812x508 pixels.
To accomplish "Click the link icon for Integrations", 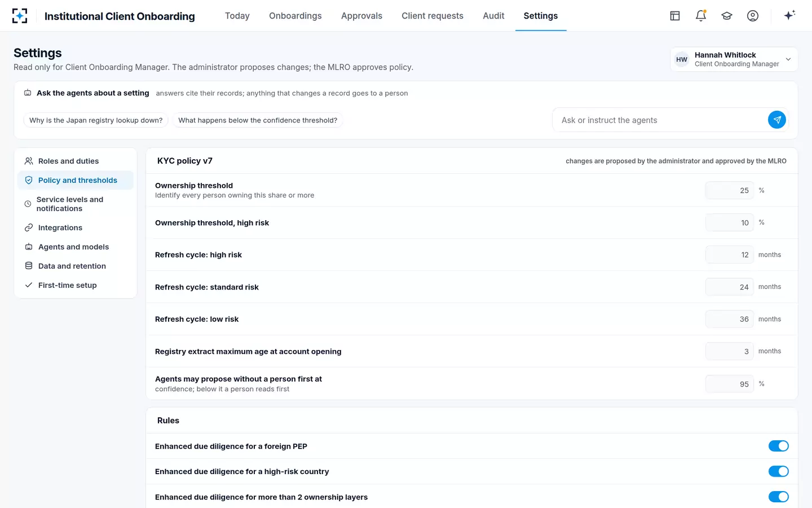I will click(29, 227).
